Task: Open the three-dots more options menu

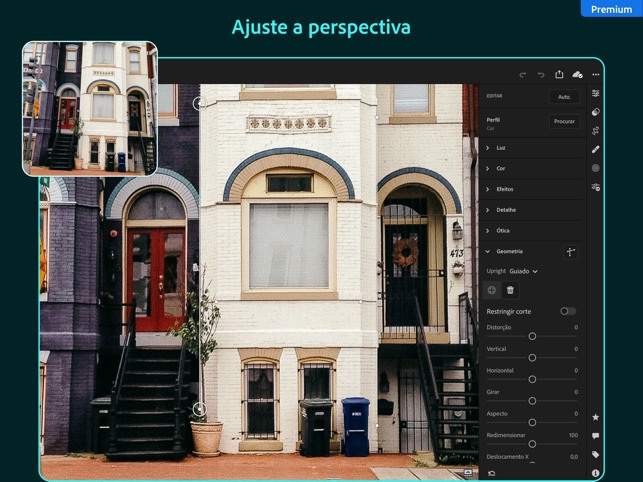Action: pos(595,74)
